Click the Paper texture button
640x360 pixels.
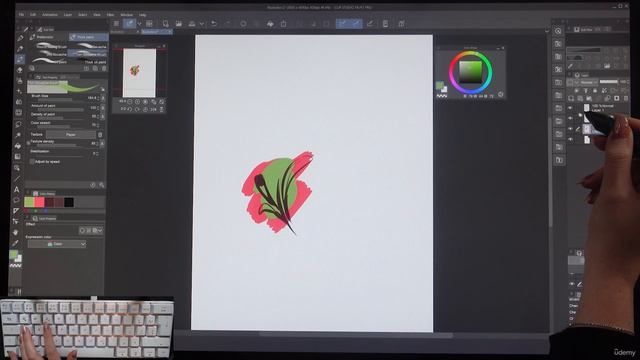click(x=71, y=134)
